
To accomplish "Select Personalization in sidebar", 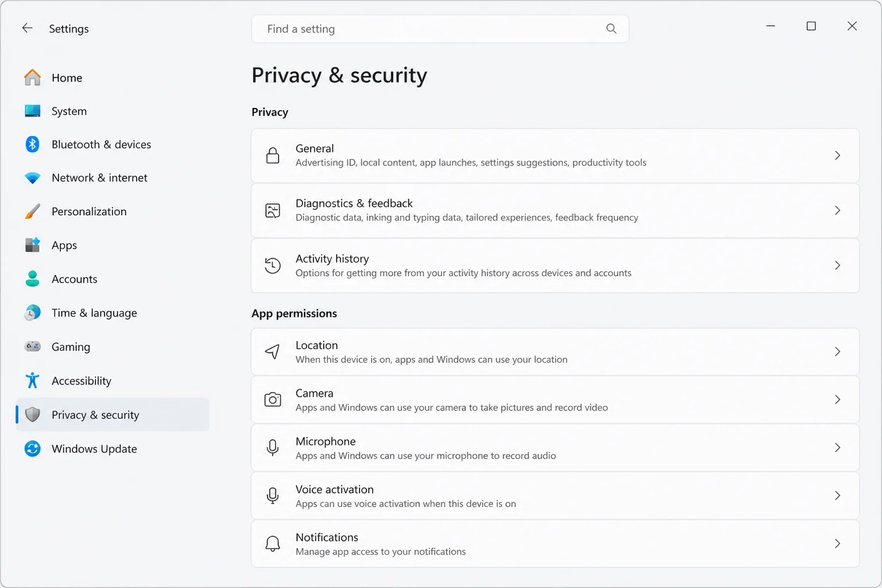I will [113, 211].
